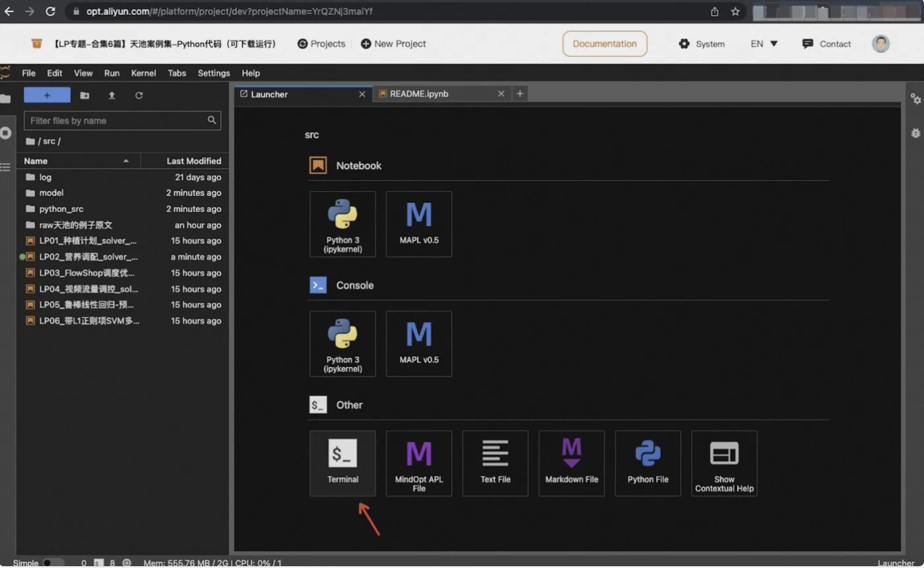Viewport: 924px width, 568px height.
Task: Close the README.ipynb tab
Action: coord(501,94)
